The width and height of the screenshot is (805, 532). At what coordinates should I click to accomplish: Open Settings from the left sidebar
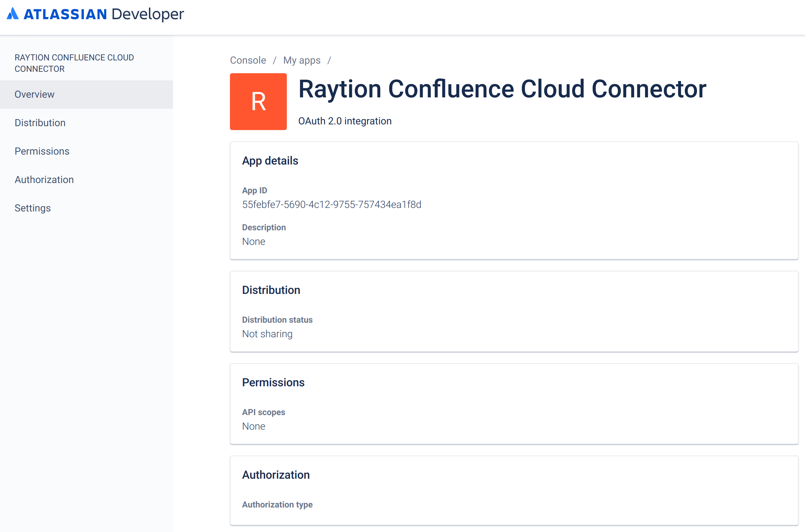click(x=32, y=208)
